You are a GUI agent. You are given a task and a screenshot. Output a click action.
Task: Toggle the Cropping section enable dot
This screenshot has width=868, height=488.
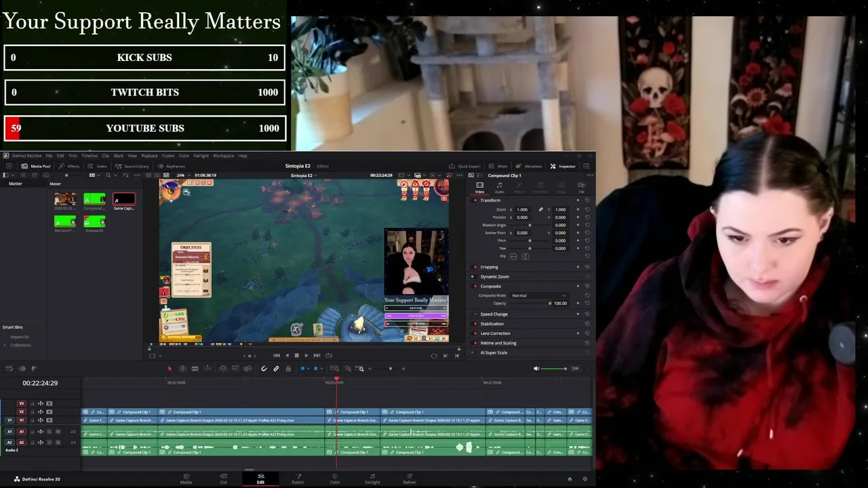point(475,267)
